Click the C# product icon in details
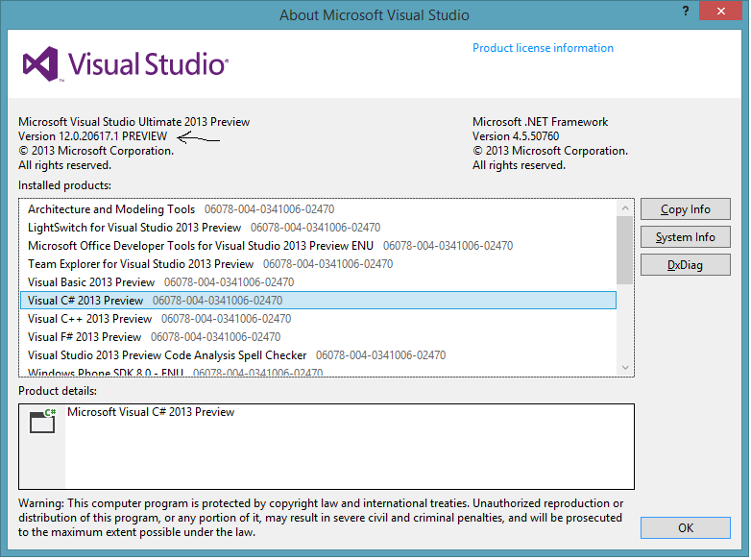Viewport: 751px width, 560px height. point(42,421)
